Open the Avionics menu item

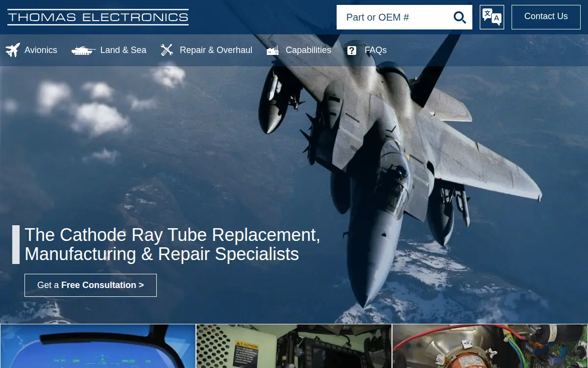[41, 50]
